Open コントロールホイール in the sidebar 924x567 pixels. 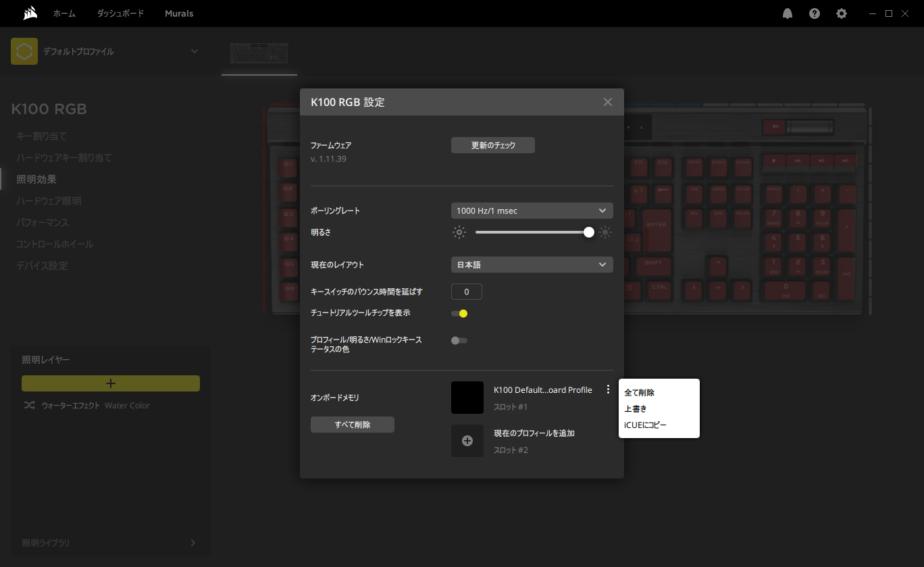pos(55,244)
